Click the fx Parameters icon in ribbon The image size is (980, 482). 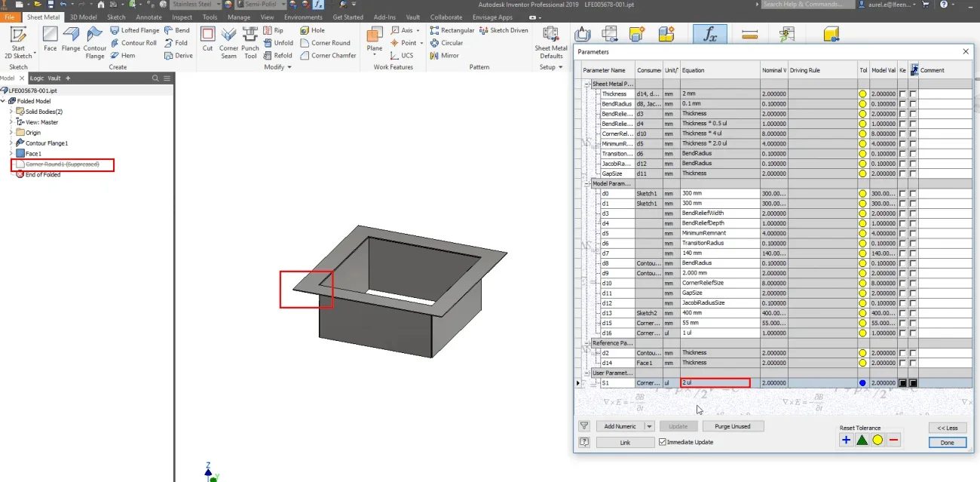710,35
